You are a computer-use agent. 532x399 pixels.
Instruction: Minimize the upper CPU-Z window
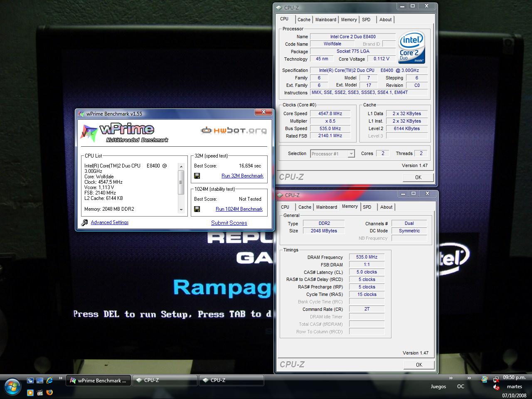click(x=402, y=6)
